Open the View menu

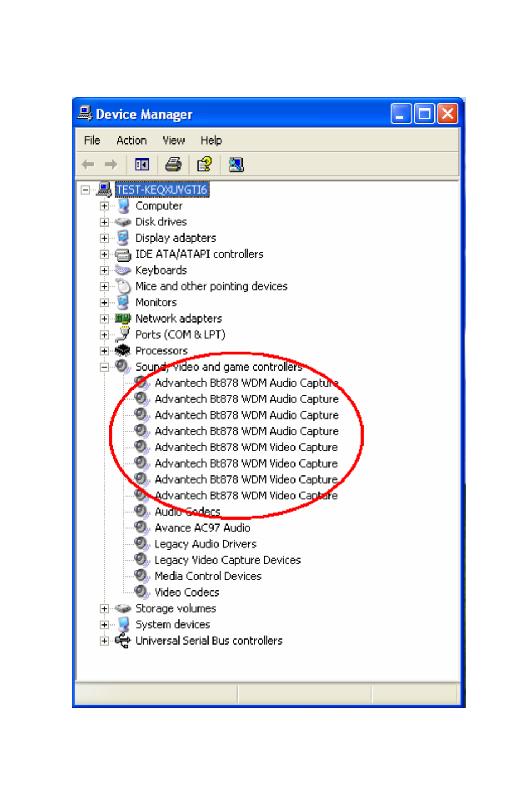(173, 141)
